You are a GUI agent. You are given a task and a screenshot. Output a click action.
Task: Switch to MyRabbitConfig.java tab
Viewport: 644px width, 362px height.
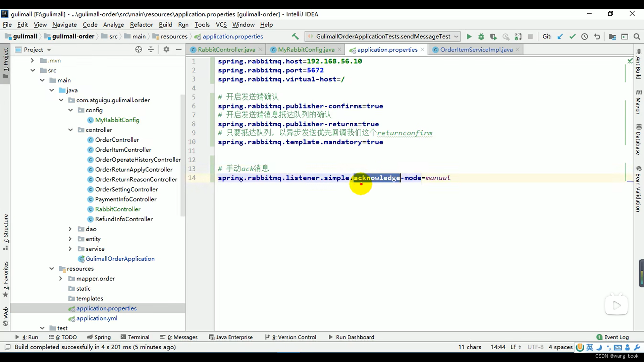tap(307, 50)
